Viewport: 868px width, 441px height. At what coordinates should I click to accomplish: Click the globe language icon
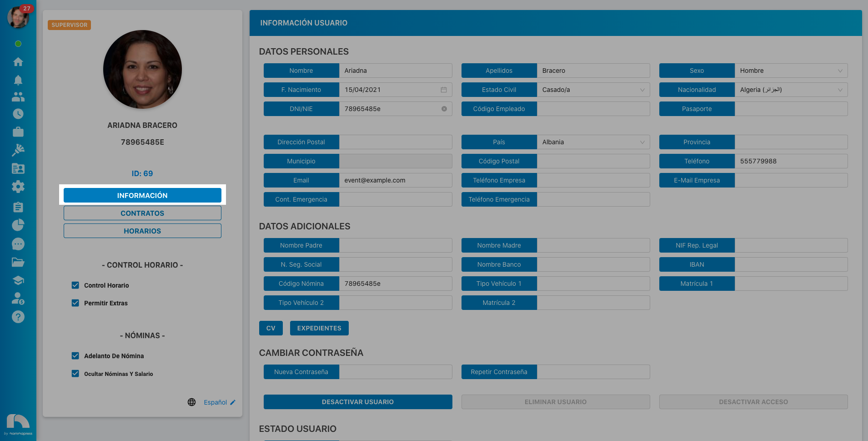point(192,402)
